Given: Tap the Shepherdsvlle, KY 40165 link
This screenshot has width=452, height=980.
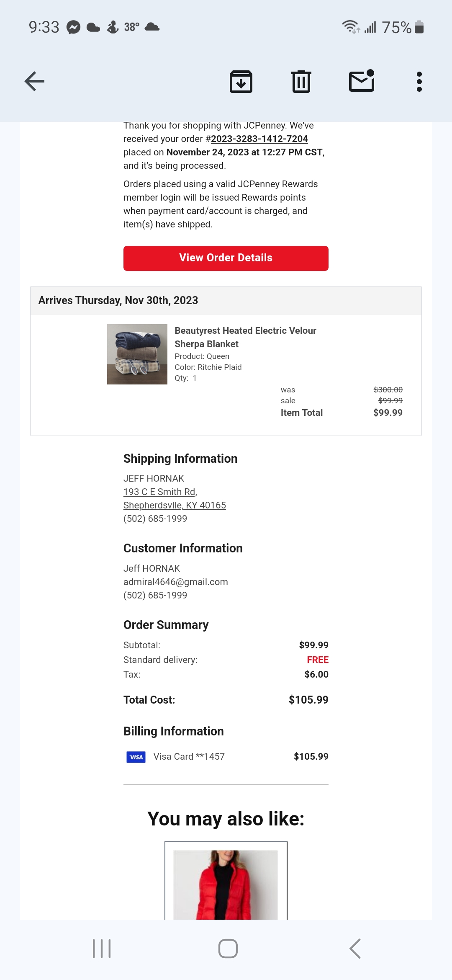Looking at the screenshot, I should tap(175, 505).
